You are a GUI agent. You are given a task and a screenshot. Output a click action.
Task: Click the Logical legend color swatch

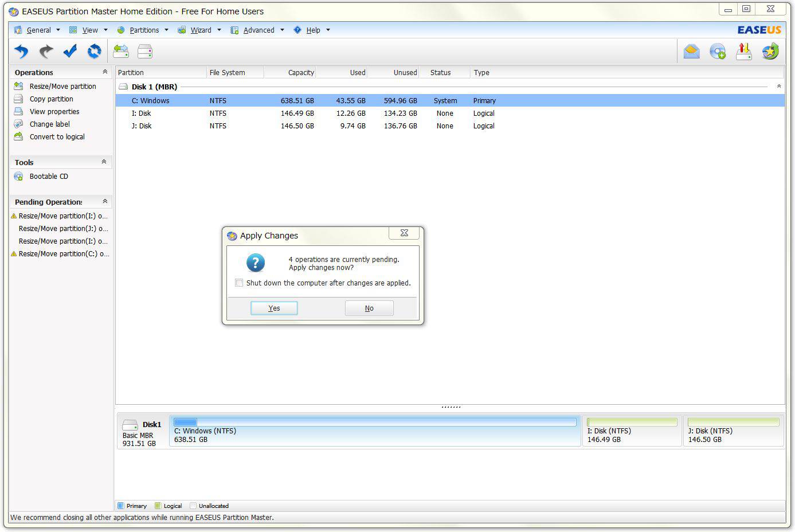[158, 506]
